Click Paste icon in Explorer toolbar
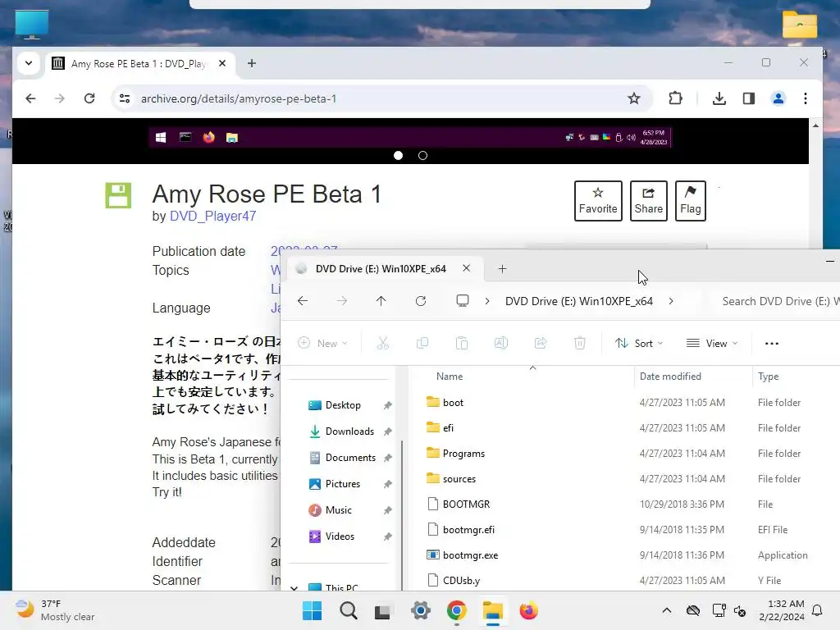Viewport: 840px width, 630px height. (x=461, y=343)
